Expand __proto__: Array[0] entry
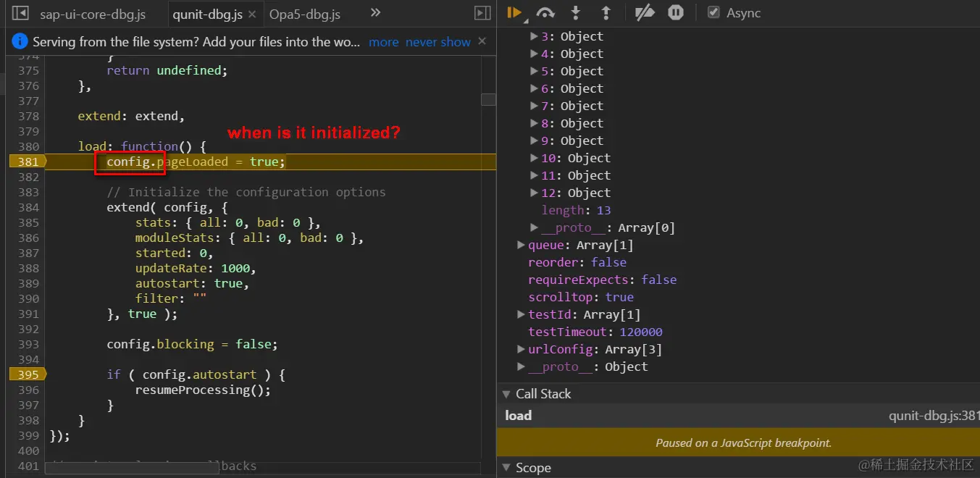 (x=534, y=227)
